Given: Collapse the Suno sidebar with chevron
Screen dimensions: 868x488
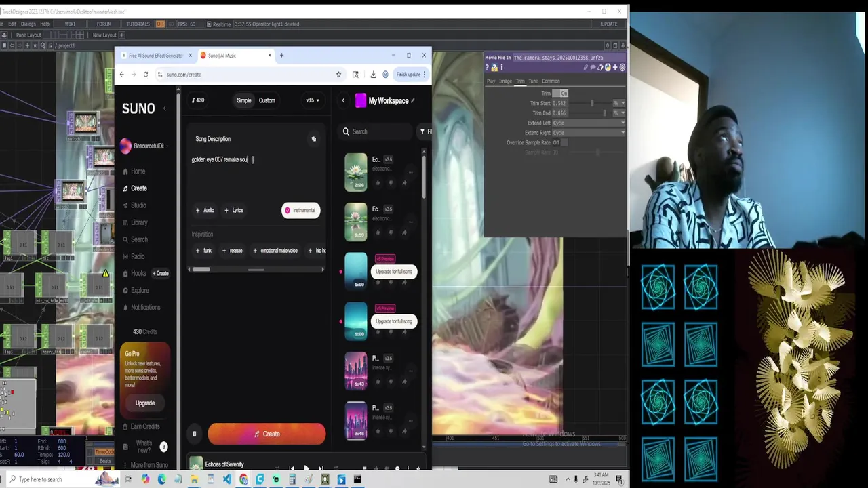Looking at the screenshot, I should click(x=164, y=108).
